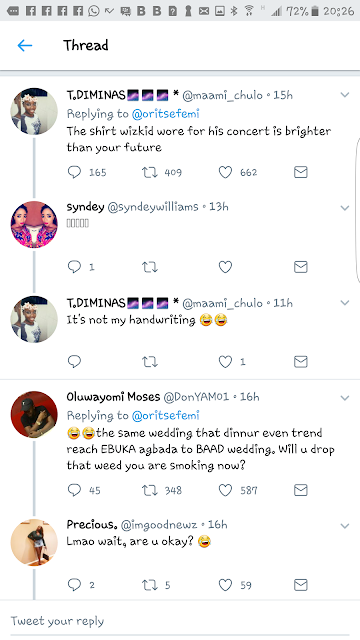Expand options for Oluwayomi Moses tweet
The height and width of the screenshot is (640, 360).
(x=345, y=398)
